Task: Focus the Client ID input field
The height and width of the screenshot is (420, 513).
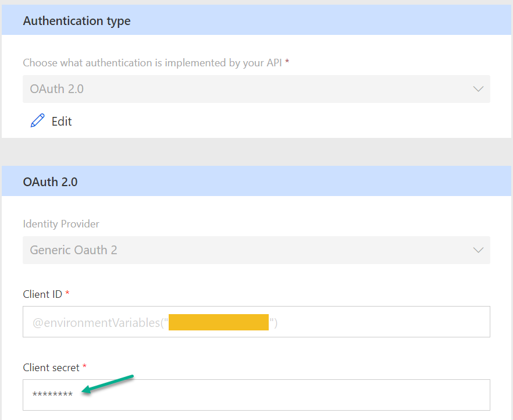Action: 256,322
